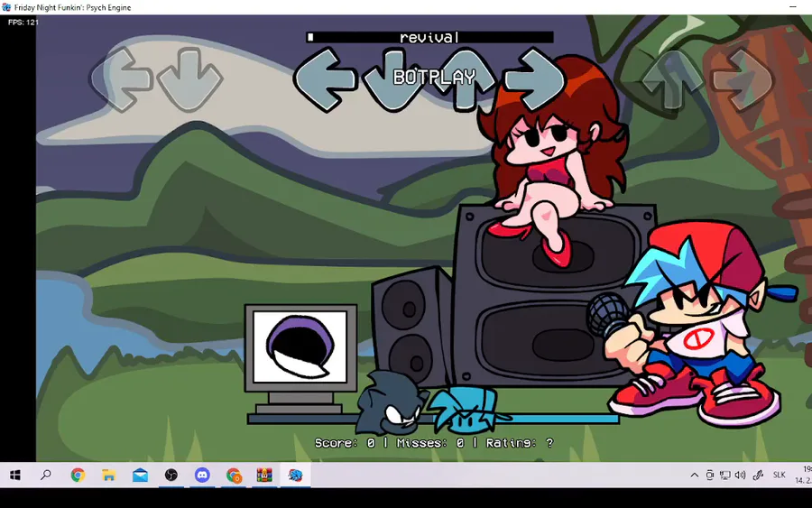Click the player's left arrow receptor
Screen dimensions: 812x508
[325, 79]
